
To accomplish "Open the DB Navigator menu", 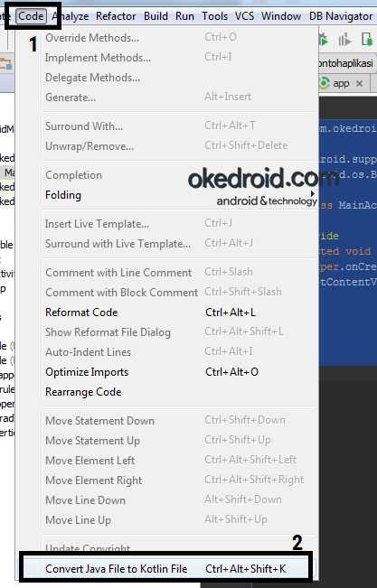I will 341,16.
